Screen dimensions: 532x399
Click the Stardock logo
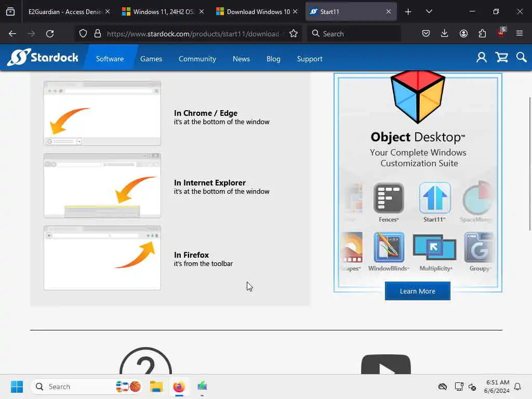click(43, 57)
